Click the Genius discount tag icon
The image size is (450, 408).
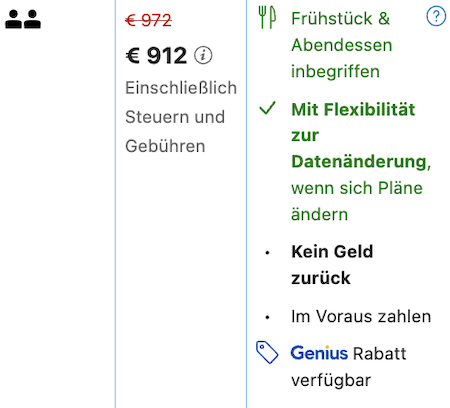(x=267, y=352)
